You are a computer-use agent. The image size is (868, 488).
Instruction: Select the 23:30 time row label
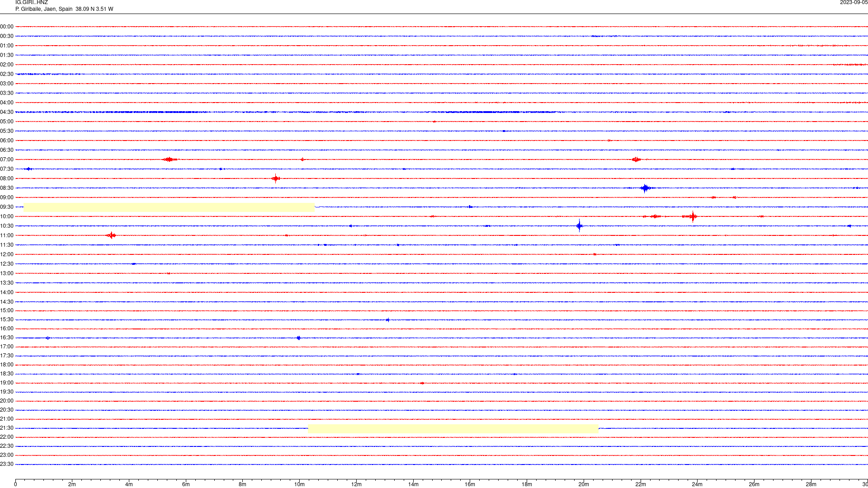point(7,464)
